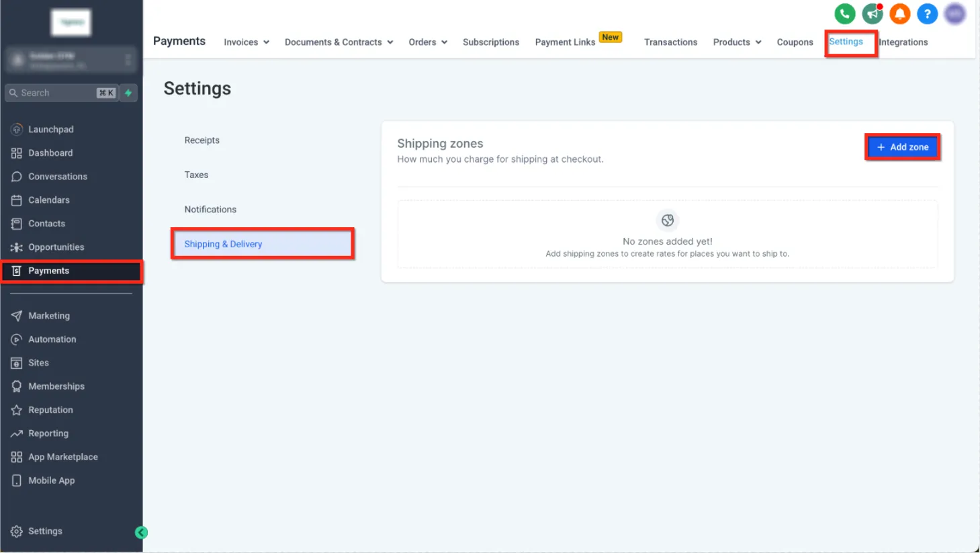This screenshot has width=980, height=553.
Task: Collapse sidebar with green arrow icon
Action: tap(141, 532)
